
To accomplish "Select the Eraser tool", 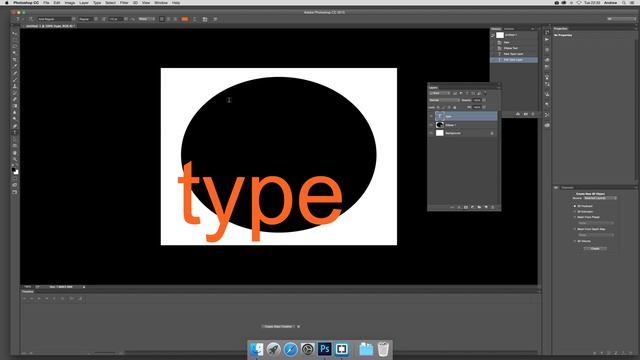I will tap(15, 99).
